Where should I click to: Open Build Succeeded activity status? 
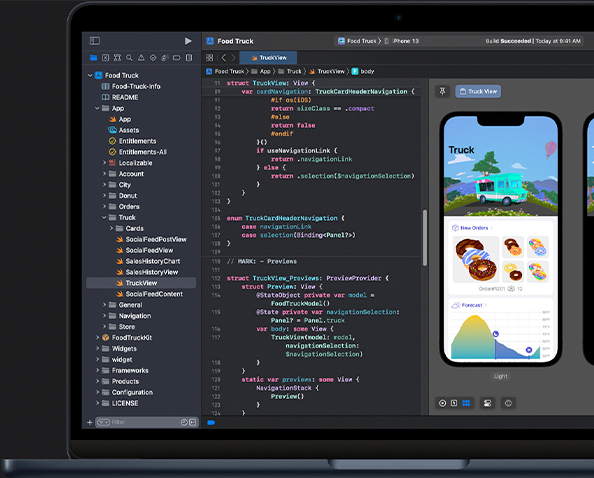533,41
